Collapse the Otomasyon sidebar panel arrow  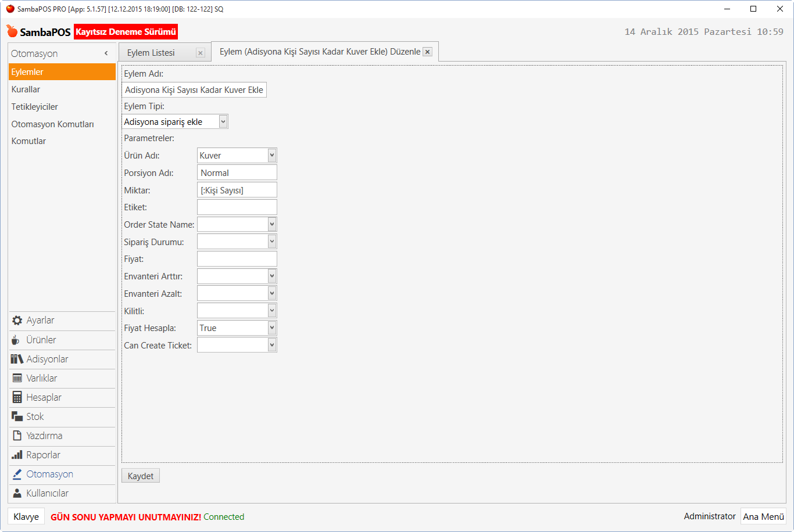pos(106,53)
